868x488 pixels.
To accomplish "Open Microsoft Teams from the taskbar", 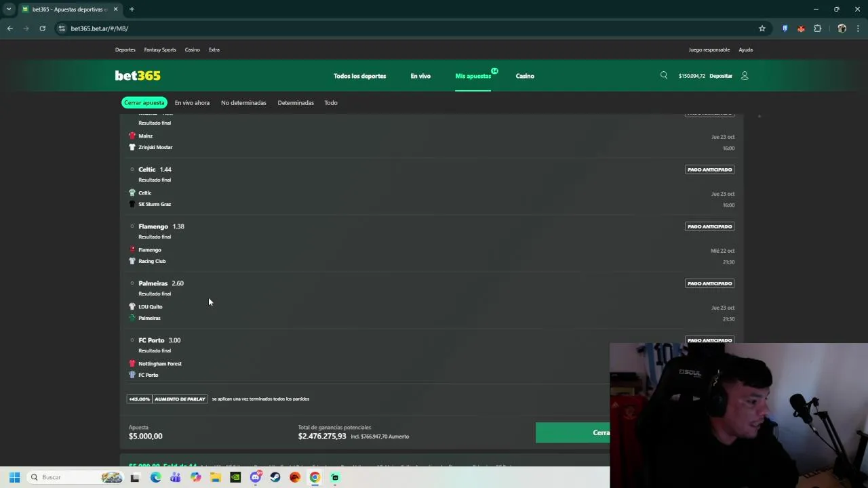I will click(x=176, y=477).
